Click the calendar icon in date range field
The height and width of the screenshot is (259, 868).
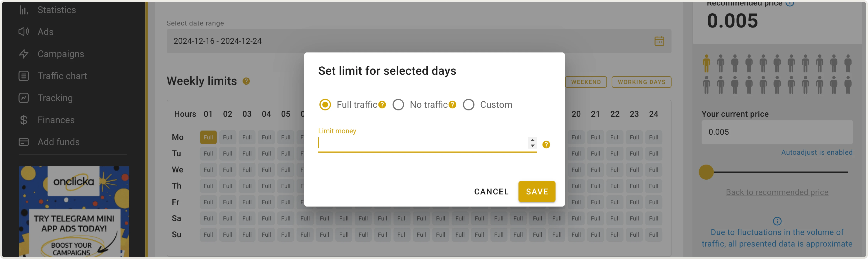pos(659,41)
